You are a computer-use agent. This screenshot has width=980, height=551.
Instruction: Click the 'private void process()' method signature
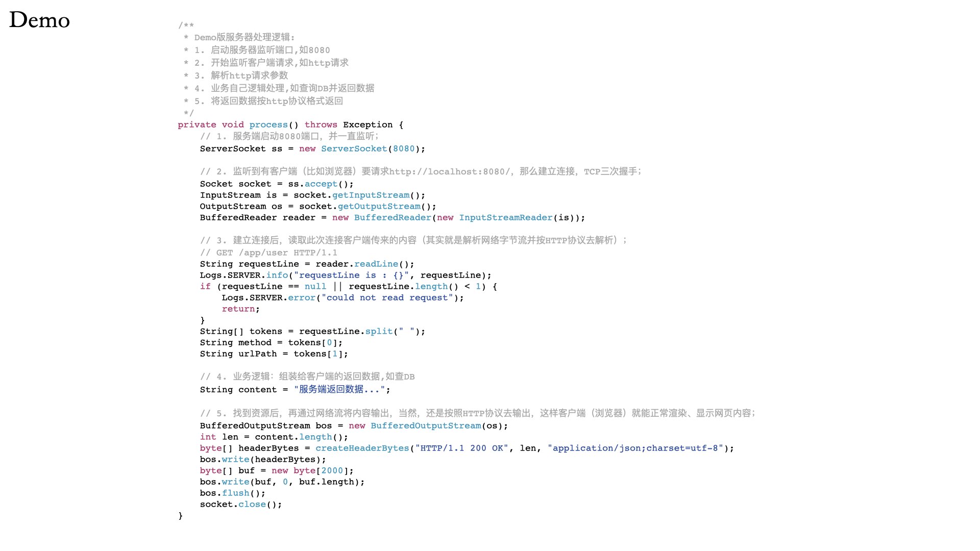coord(290,124)
